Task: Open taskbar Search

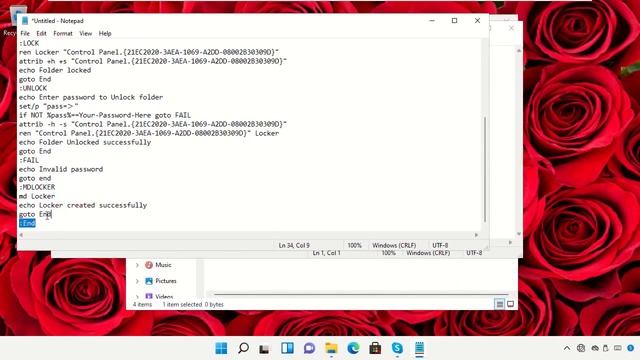Action: [243, 348]
